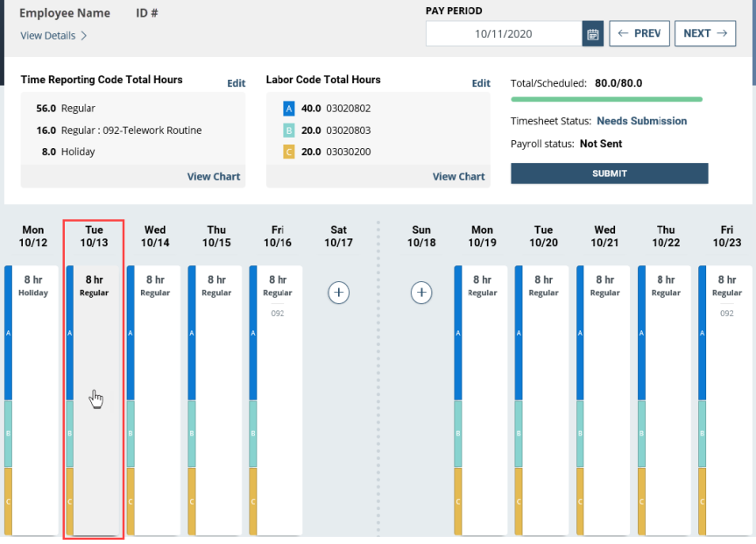View Chart for labor codes
Screen dimensions: 756x544
pyautogui.click(x=459, y=177)
